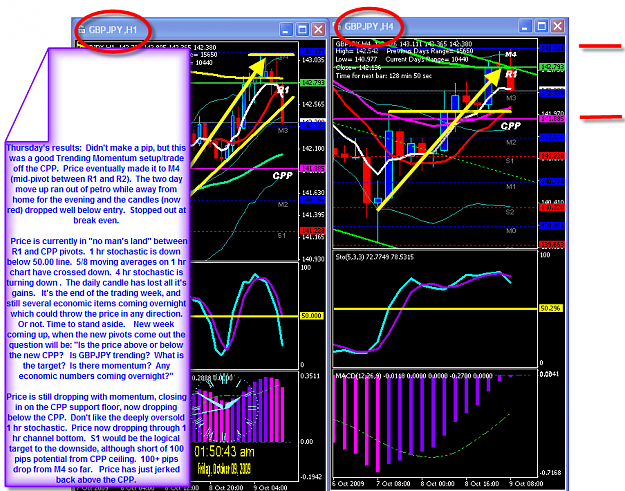Click the blue 143.121 price tag in H4 chart

click(552, 48)
